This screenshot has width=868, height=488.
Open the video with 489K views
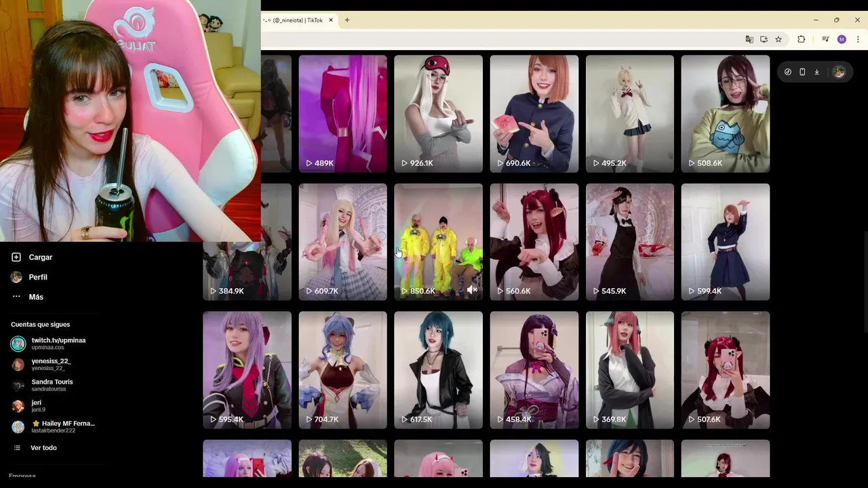343,113
